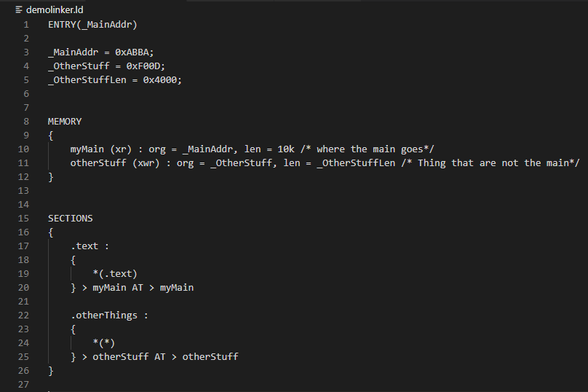This screenshot has width=588, height=392.
Task: Open the demolinker.ld breadcrumb label
Action: [55, 9]
